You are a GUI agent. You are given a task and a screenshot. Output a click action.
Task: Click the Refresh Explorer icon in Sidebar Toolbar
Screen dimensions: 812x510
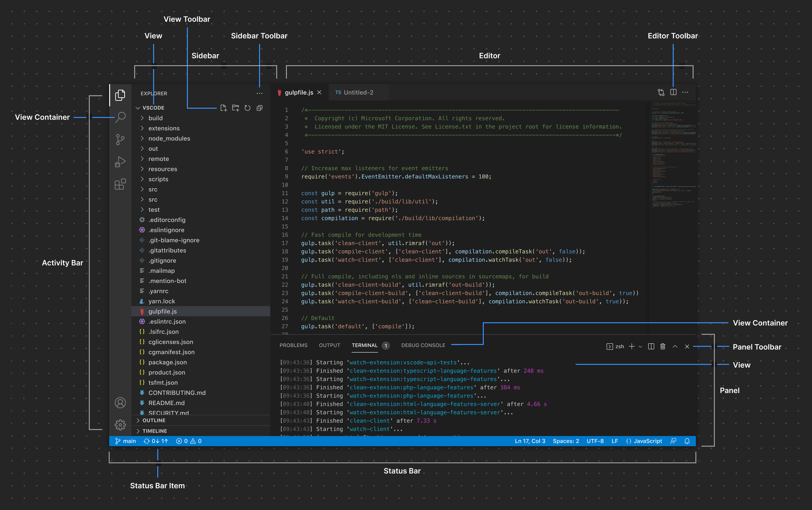[x=247, y=108]
